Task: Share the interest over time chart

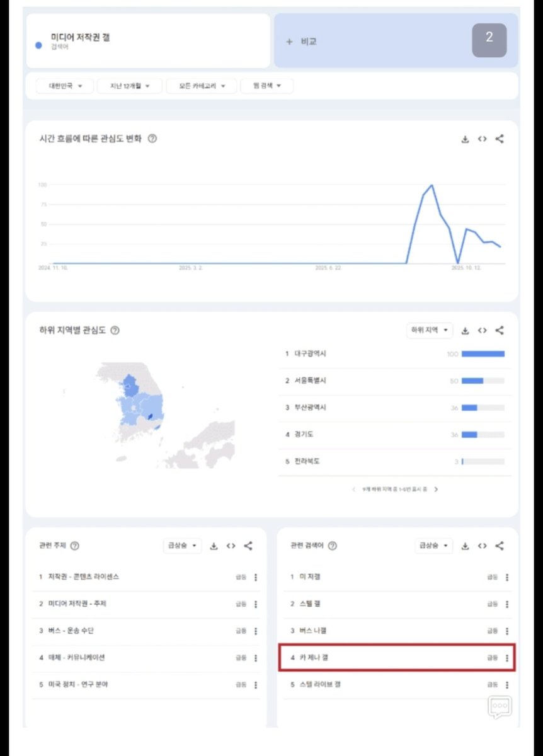Action: click(500, 139)
